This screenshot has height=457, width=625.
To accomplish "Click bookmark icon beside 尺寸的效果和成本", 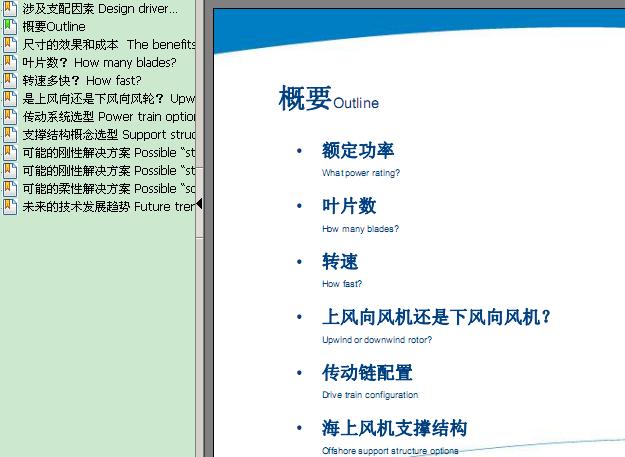I will 10,45.
